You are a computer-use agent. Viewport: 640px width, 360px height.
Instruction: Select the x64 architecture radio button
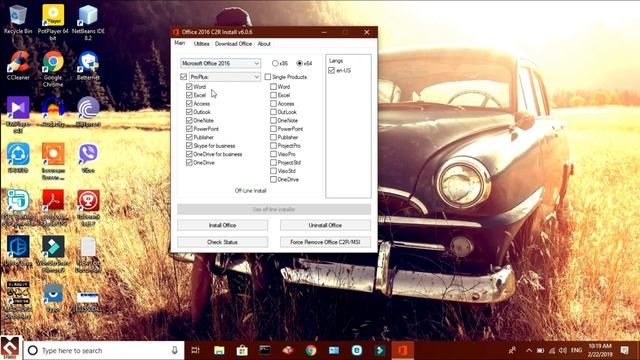tap(300, 63)
